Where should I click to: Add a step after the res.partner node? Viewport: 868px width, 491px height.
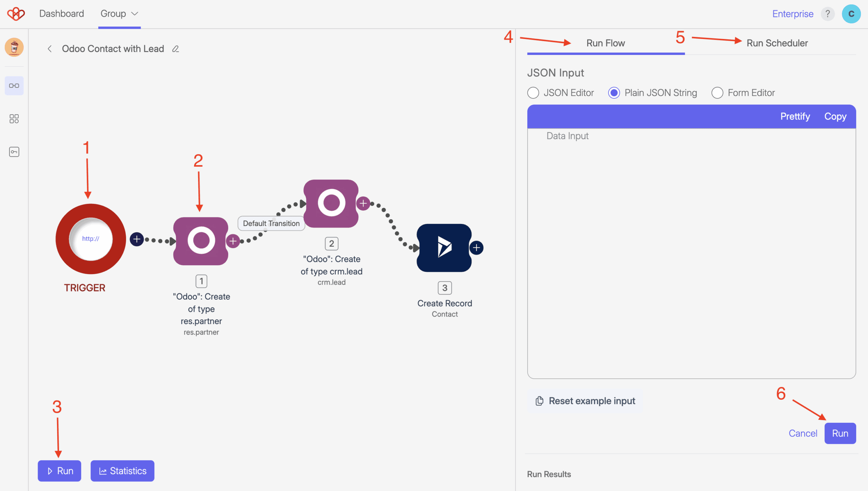pos(233,241)
